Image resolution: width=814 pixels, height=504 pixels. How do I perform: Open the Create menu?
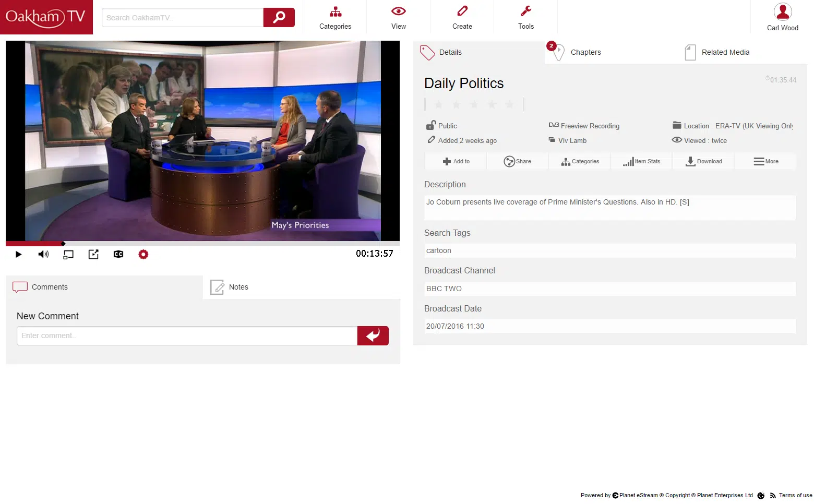[462, 17]
